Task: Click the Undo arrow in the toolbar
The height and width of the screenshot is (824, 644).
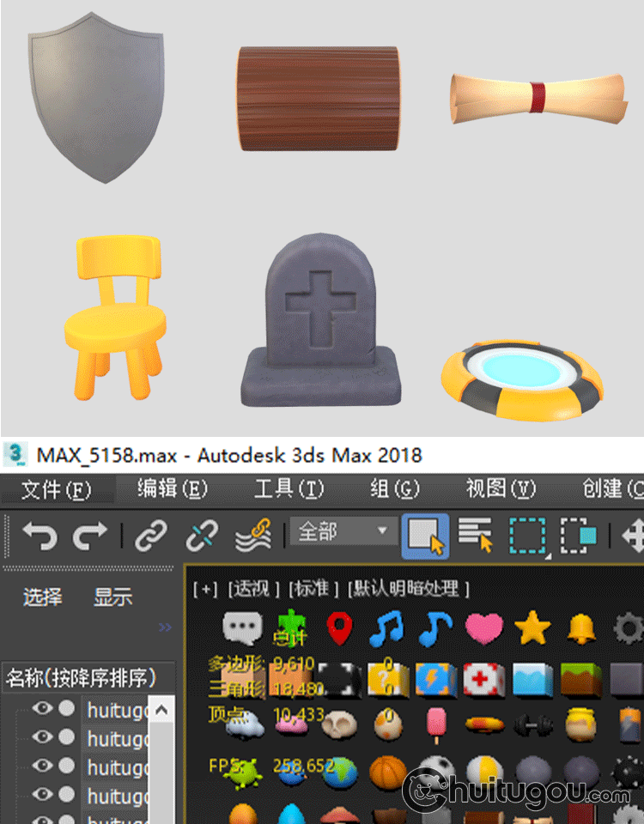Action: pos(40,535)
